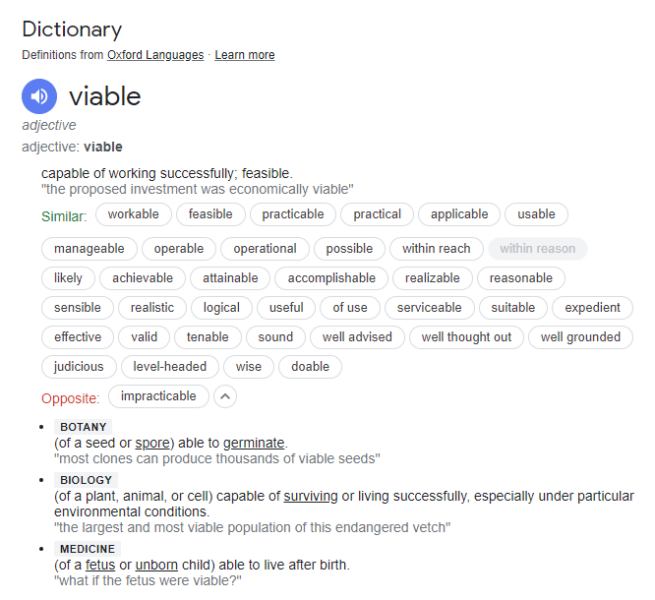Play the pronunciation audio for viable
This screenshot has height=600, width=655.
point(39,96)
